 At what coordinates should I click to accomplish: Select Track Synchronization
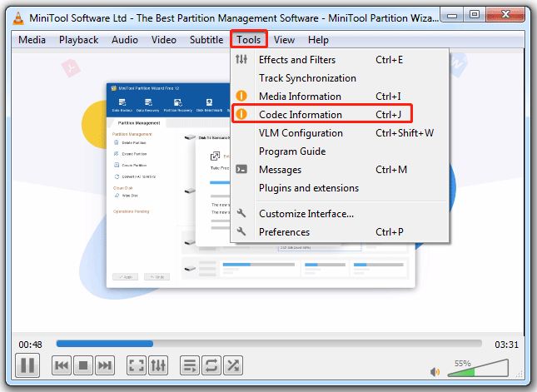click(340, 78)
